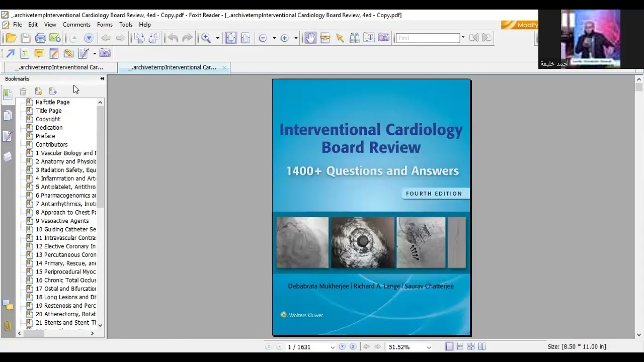Select the Hand tool
The image size is (644, 362).
click(310, 38)
